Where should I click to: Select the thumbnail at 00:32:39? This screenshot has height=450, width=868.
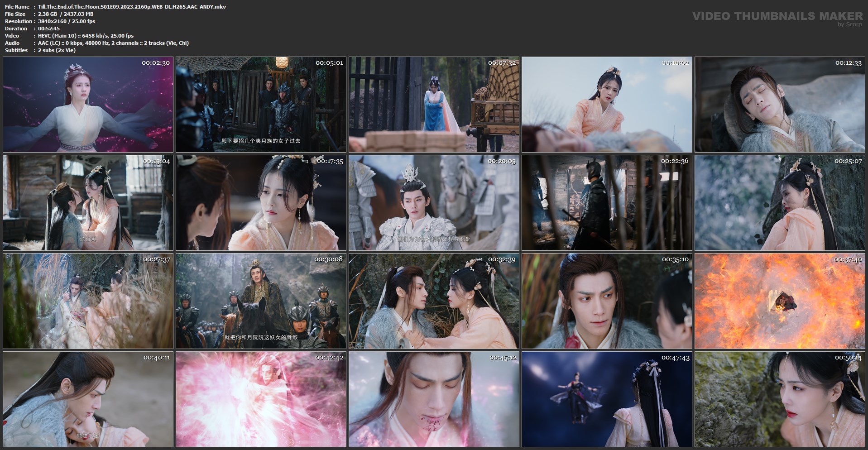point(434,301)
